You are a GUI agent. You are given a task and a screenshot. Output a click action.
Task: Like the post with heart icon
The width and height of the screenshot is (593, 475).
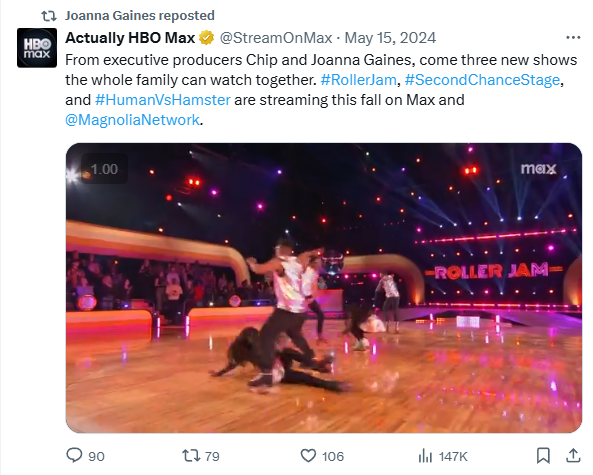(308, 456)
